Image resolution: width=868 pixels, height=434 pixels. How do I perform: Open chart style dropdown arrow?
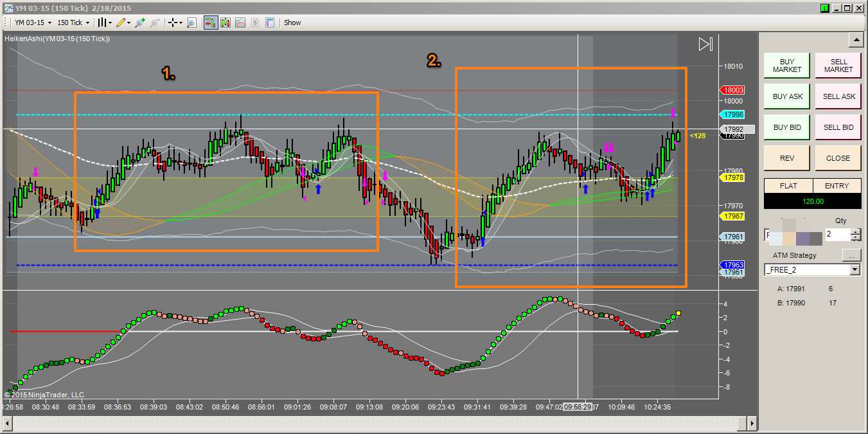pyautogui.click(x=110, y=23)
